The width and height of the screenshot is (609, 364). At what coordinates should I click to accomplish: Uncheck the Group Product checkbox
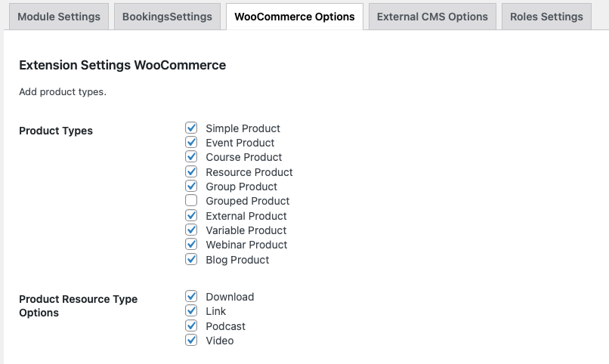pos(191,186)
